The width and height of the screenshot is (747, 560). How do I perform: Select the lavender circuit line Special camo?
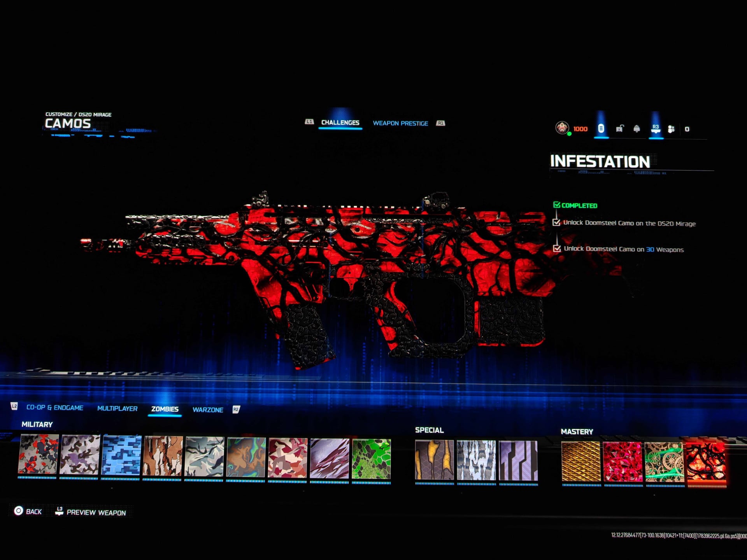point(518,461)
